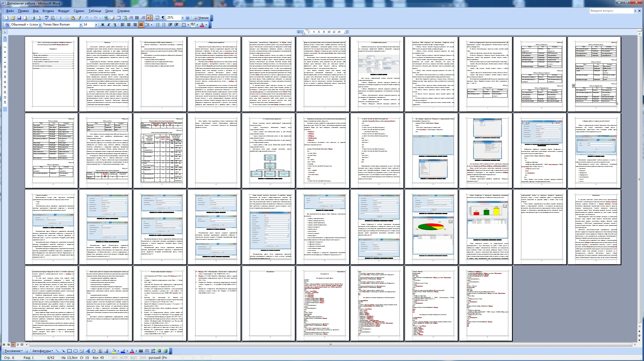The height and width of the screenshot is (361, 644).
Task: Click the Spelling check ABC icon
Action: [47, 18]
